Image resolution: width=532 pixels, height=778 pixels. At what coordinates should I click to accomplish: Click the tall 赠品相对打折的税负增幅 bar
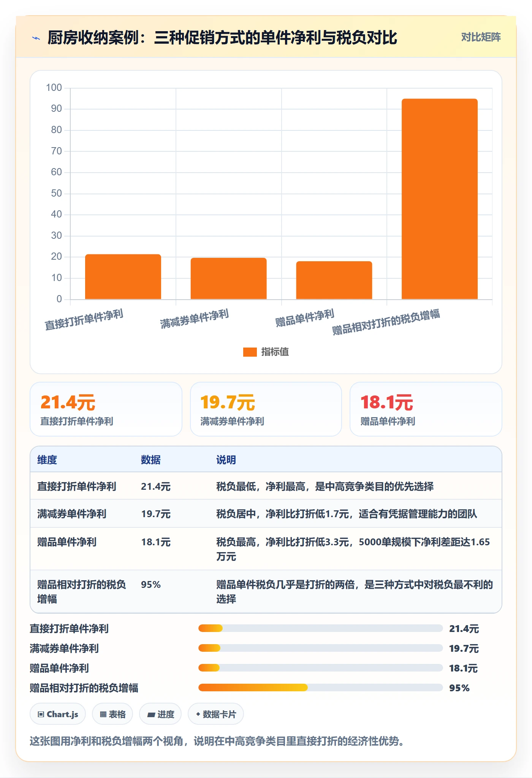click(x=440, y=199)
